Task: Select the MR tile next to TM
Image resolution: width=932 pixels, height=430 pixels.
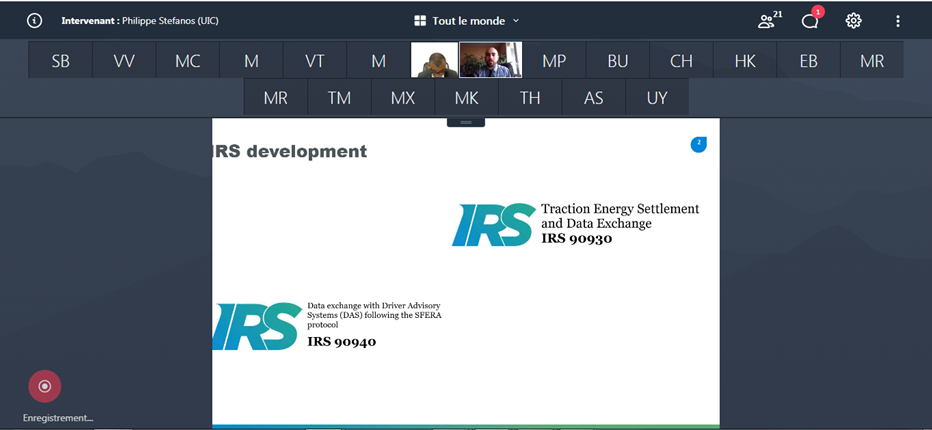Action: (x=275, y=97)
